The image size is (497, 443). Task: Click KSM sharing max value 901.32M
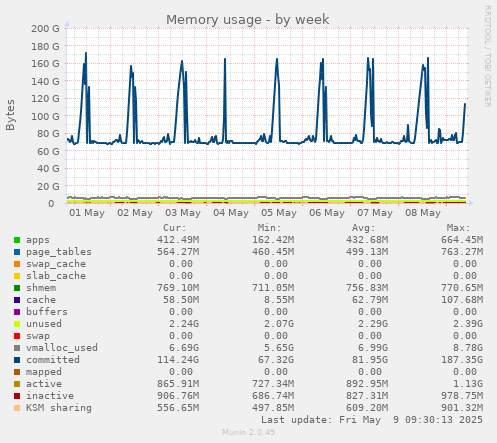pos(462,408)
